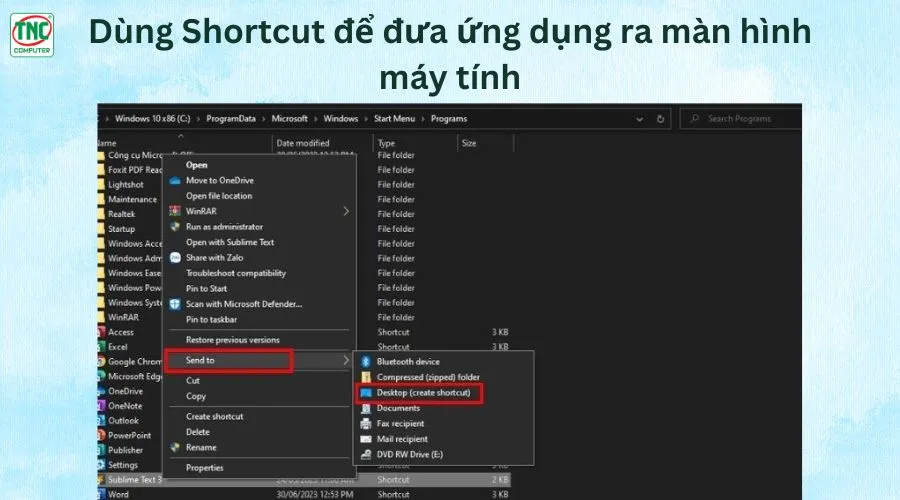Open Properties from the context menu
This screenshot has width=900, height=500.
(x=204, y=468)
